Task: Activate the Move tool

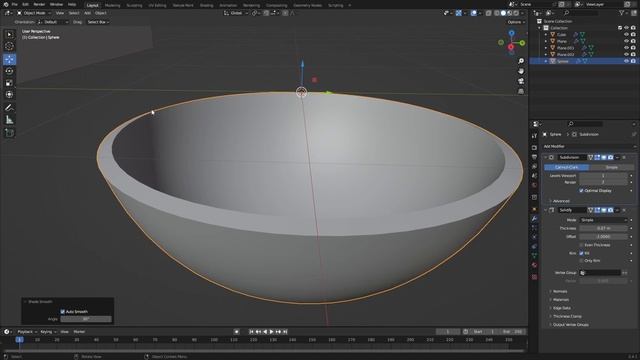Action: 9,59
